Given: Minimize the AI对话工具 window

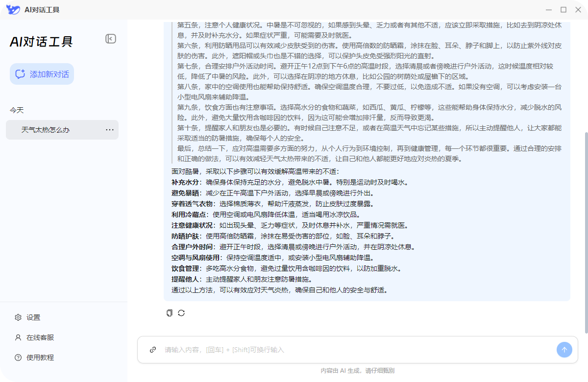Looking at the screenshot, I should (x=549, y=10).
